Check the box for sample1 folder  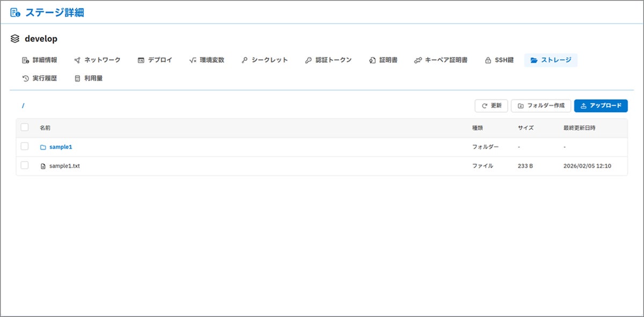point(25,146)
